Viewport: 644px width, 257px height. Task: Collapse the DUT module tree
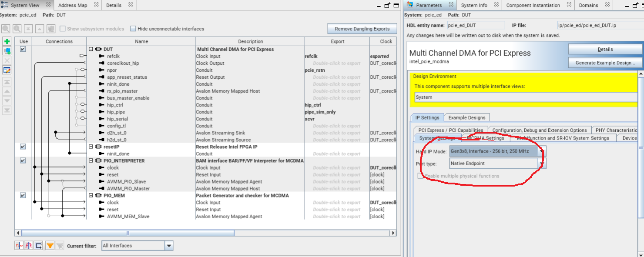click(x=91, y=49)
